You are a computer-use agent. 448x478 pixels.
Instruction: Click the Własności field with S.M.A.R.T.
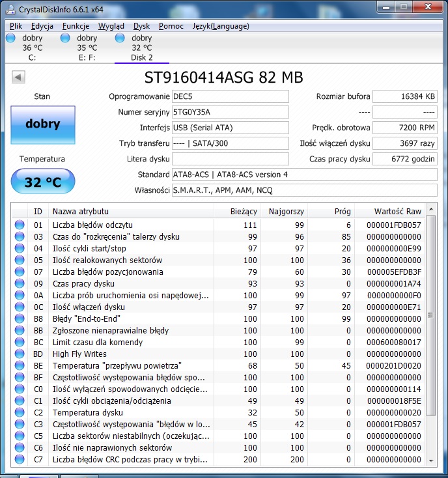(x=305, y=190)
